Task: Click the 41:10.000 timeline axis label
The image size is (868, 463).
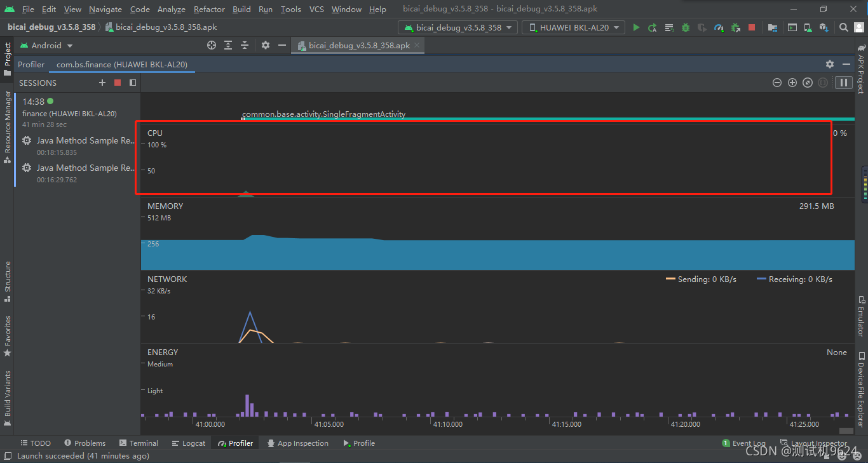Action: (448, 424)
